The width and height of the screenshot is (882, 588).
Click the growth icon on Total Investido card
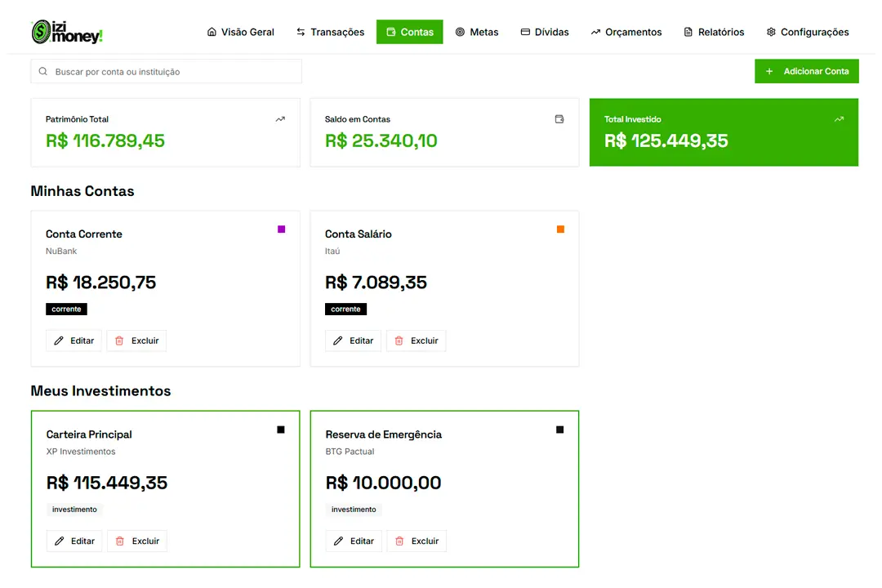839,119
